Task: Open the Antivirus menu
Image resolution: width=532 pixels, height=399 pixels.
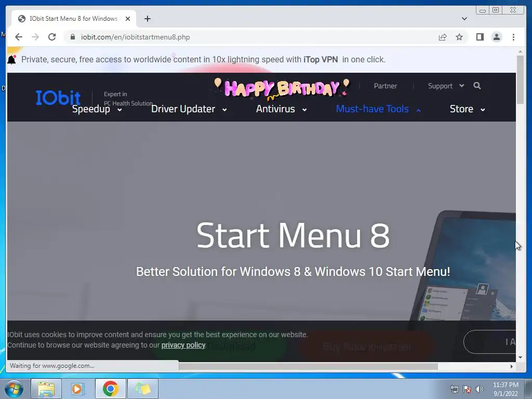Action: point(275,109)
